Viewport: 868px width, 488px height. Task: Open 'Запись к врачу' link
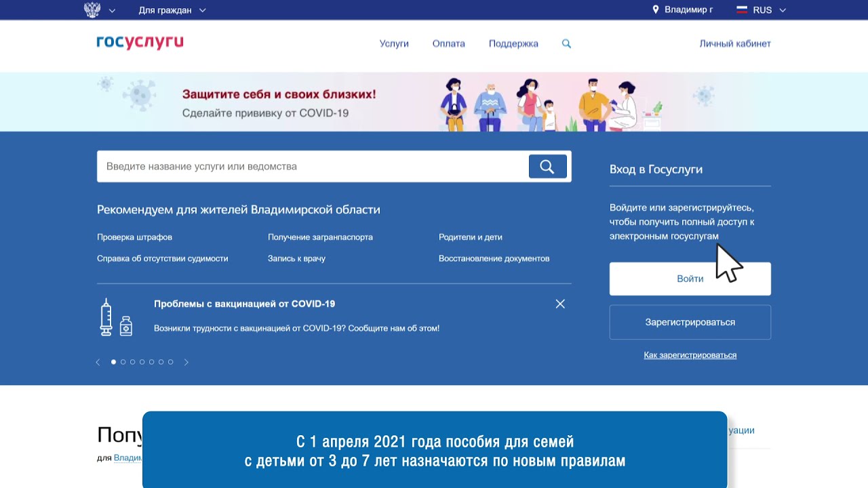click(296, 258)
